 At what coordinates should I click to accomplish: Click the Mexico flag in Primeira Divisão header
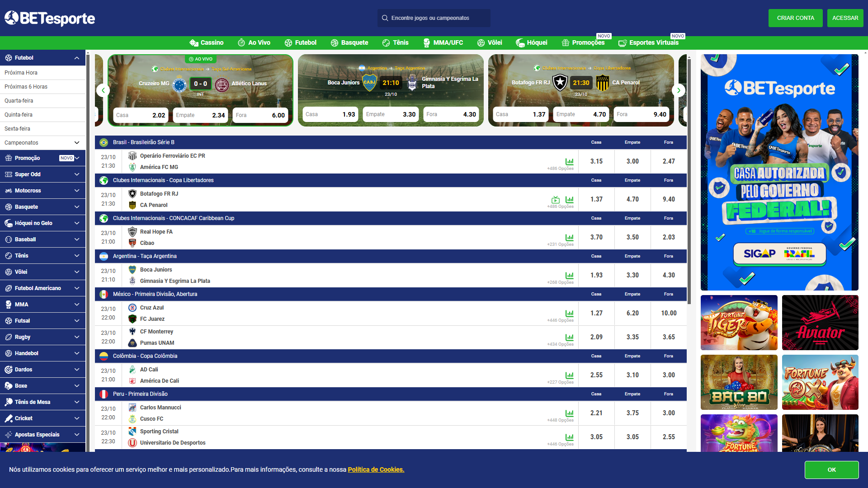104,294
